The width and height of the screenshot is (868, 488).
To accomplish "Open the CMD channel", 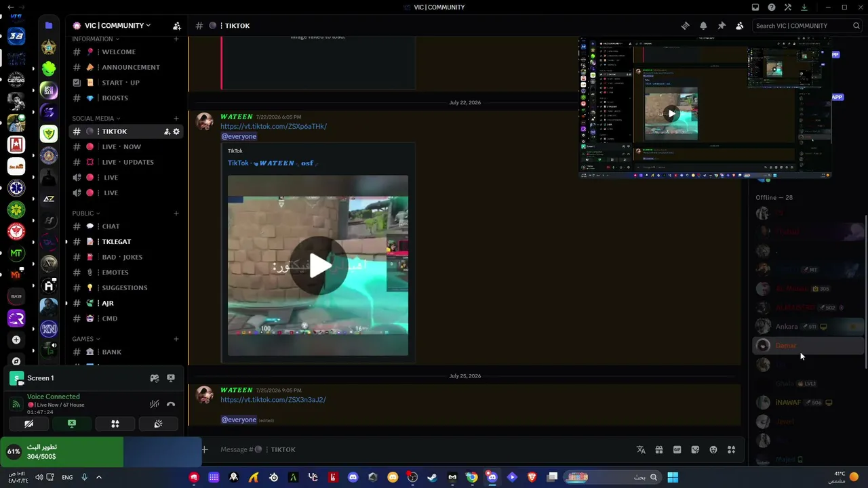I will (125, 319).
